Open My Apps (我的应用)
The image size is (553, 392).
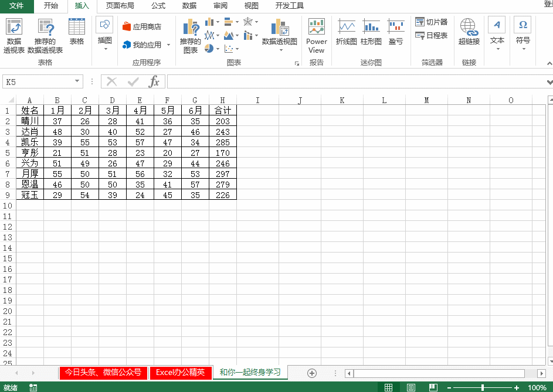142,45
